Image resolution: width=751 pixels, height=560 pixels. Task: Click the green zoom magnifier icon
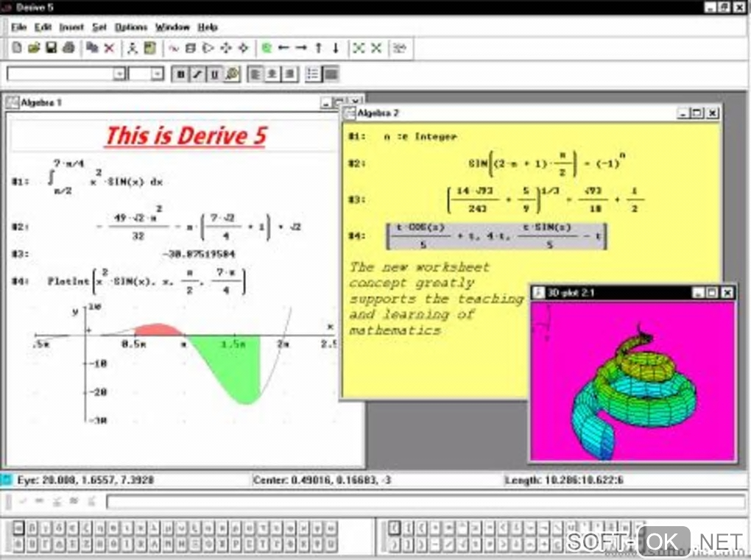[267, 48]
